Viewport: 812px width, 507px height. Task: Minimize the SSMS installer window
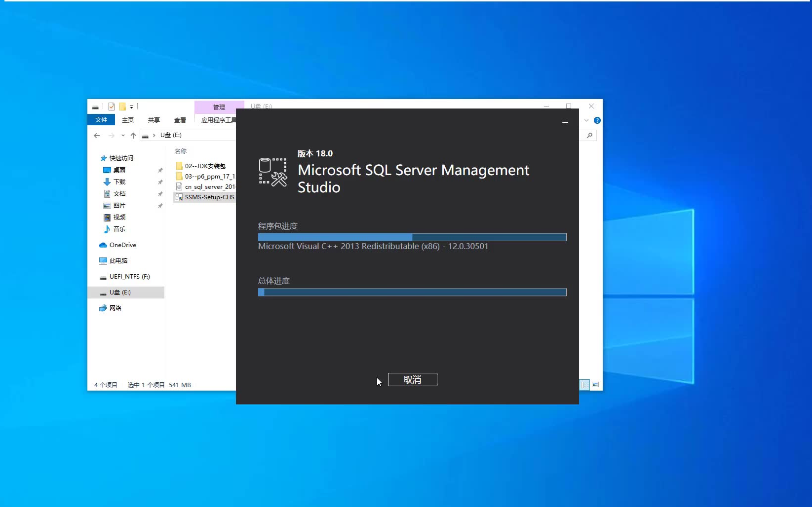click(x=565, y=122)
